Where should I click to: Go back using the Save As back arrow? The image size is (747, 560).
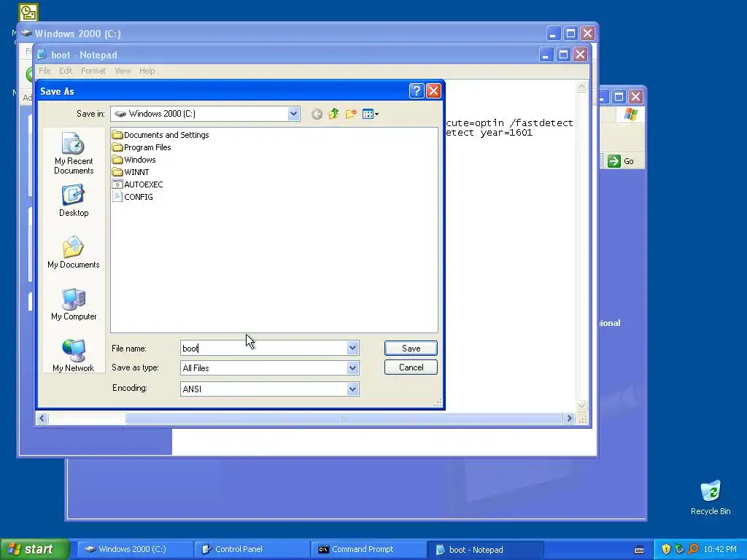(317, 114)
